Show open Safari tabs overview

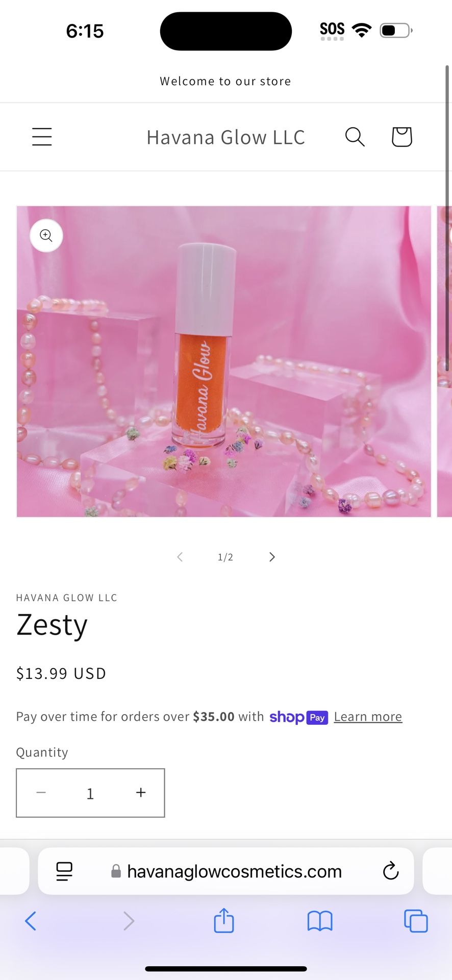coord(416,921)
